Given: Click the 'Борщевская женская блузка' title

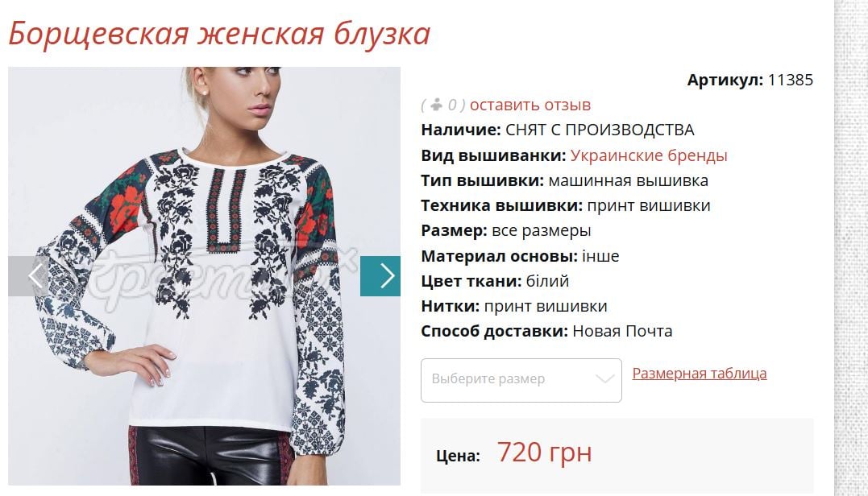Looking at the screenshot, I should click(219, 33).
